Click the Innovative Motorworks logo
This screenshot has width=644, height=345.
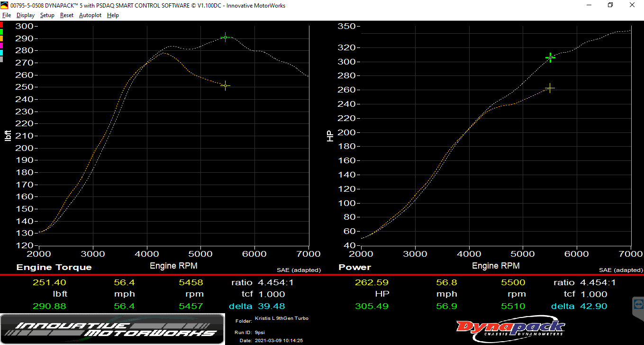pos(112,329)
